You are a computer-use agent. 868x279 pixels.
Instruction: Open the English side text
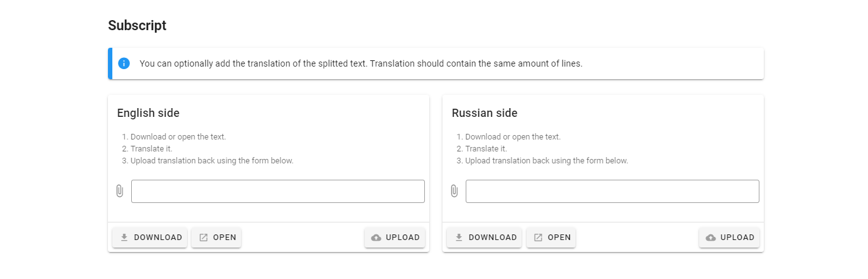[217, 238]
